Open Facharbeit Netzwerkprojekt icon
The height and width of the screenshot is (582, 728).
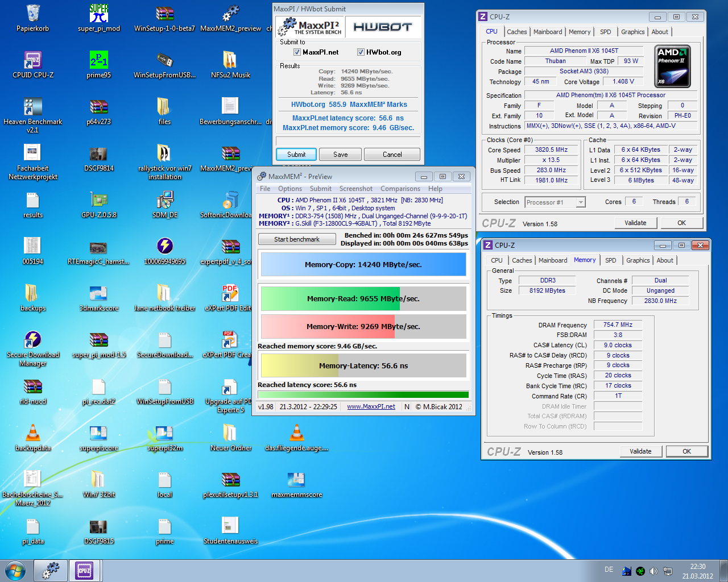tap(33, 162)
